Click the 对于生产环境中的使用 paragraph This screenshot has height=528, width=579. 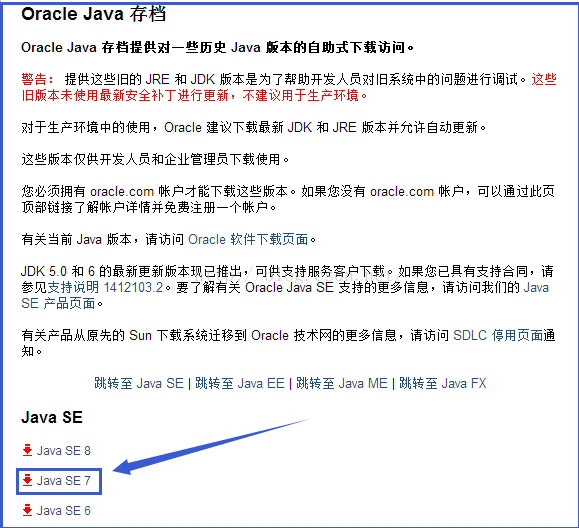tap(253, 127)
